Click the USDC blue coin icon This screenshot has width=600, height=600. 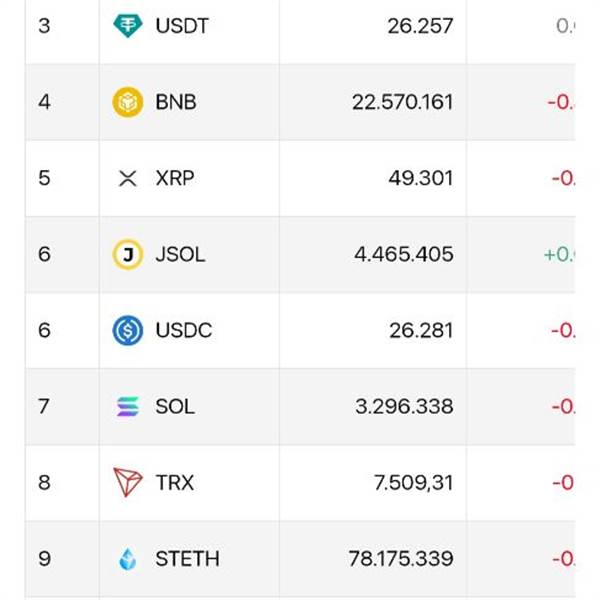click(127, 331)
